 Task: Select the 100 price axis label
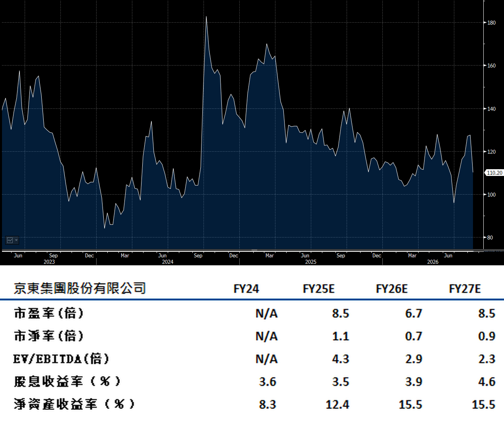point(492,195)
